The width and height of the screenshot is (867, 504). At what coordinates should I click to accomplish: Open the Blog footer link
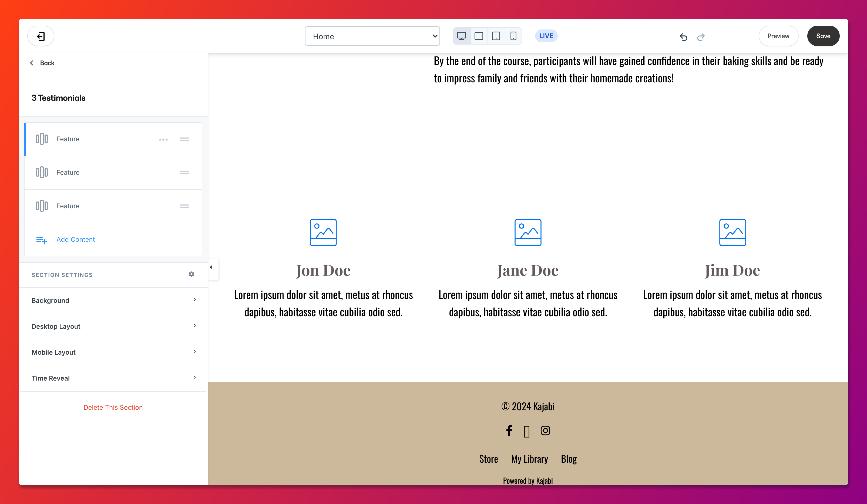click(x=569, y=459)
